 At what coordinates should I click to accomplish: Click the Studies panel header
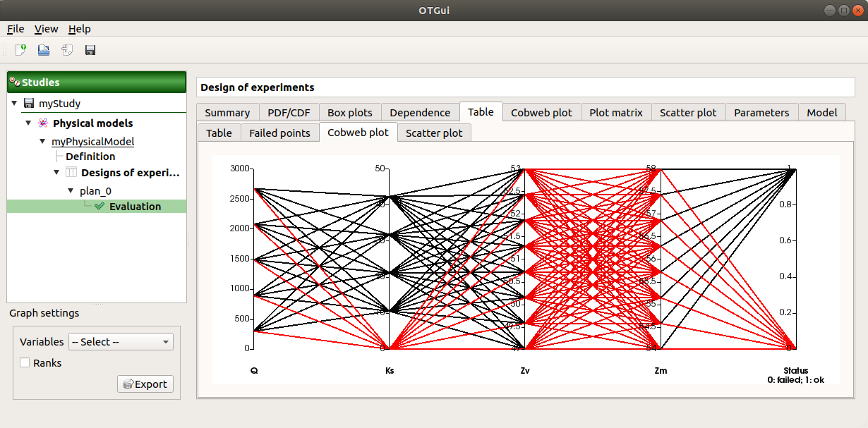pyautogui.click(x=97, y=82)
